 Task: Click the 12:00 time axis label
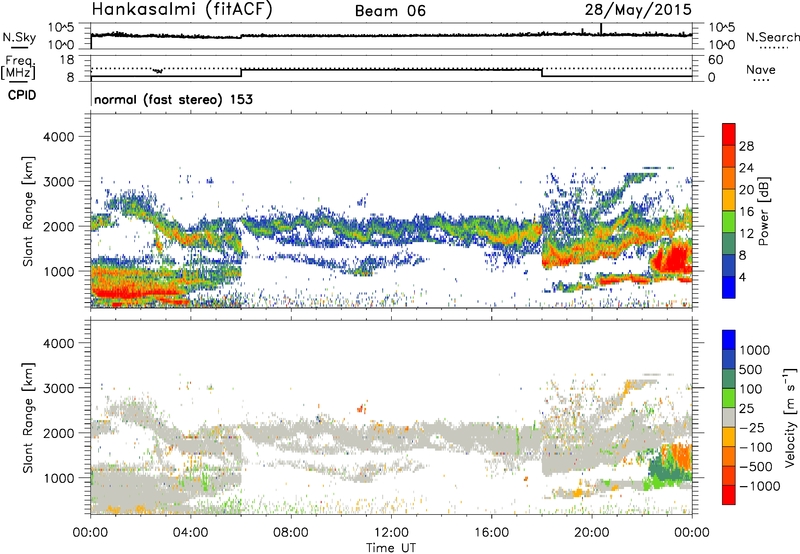[391, 533]
